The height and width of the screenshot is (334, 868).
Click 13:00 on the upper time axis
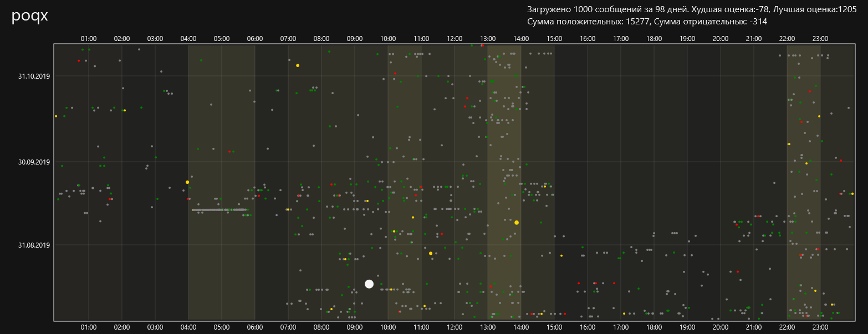point(488,39)
